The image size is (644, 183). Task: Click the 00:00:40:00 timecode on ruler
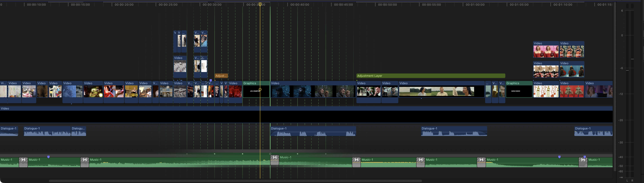pyautogui.click(x=299, y=4)
